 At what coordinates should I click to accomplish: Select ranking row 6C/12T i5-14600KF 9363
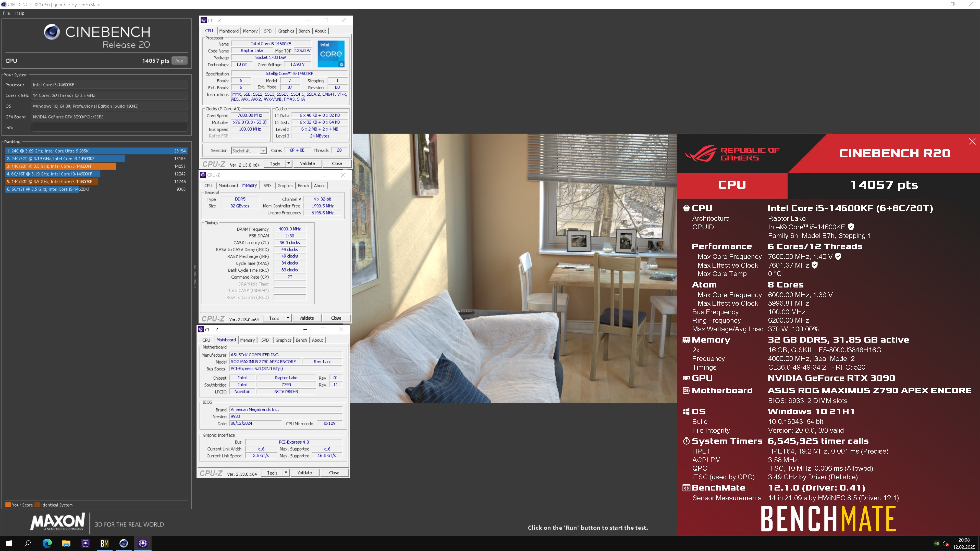click(x=96, y=189)
